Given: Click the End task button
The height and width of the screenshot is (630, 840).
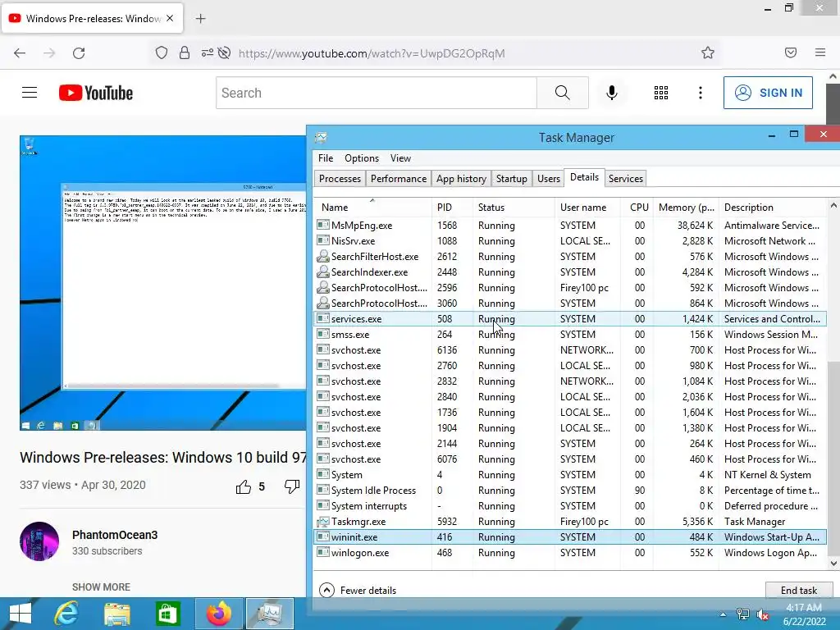Looking at the screenshot, I should [799, 591].
